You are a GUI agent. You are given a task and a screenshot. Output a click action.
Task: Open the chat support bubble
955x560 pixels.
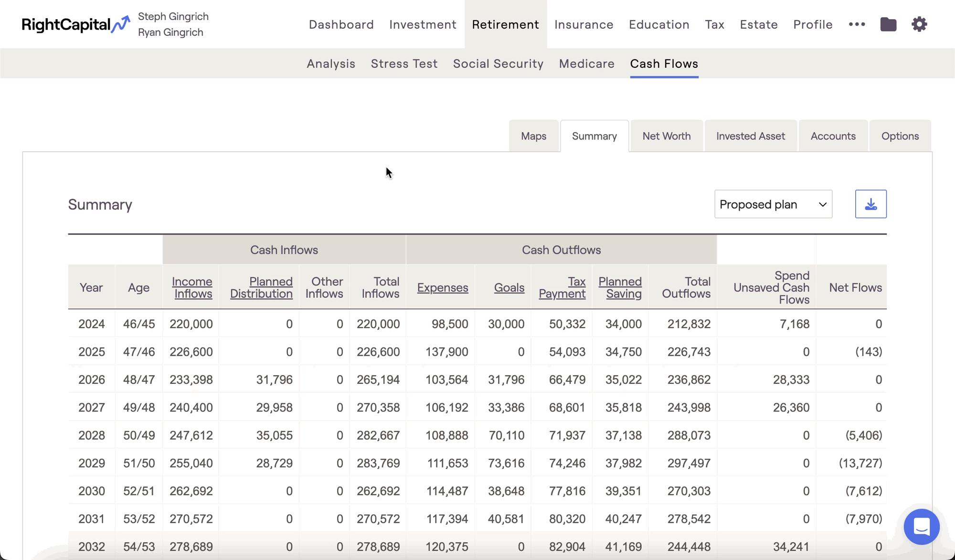click(x=921, y=527)
